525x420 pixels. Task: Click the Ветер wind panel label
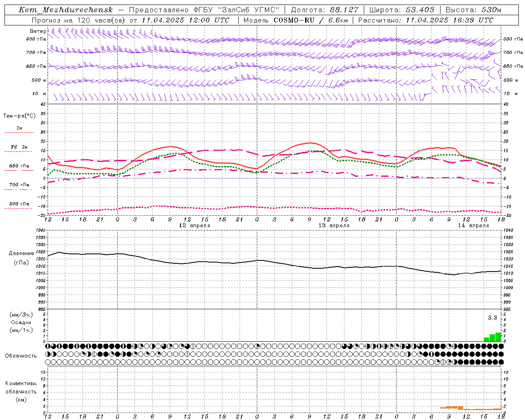coord(38,31)
